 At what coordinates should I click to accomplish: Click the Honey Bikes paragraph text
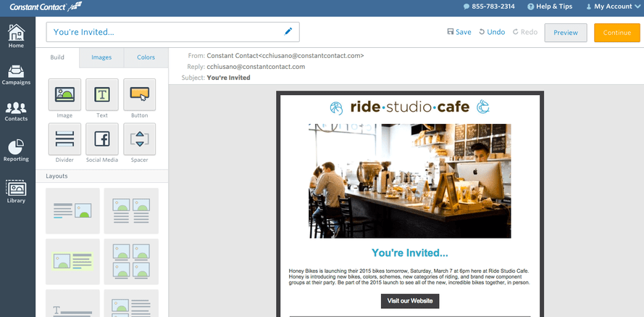click(x=410, y=276)
